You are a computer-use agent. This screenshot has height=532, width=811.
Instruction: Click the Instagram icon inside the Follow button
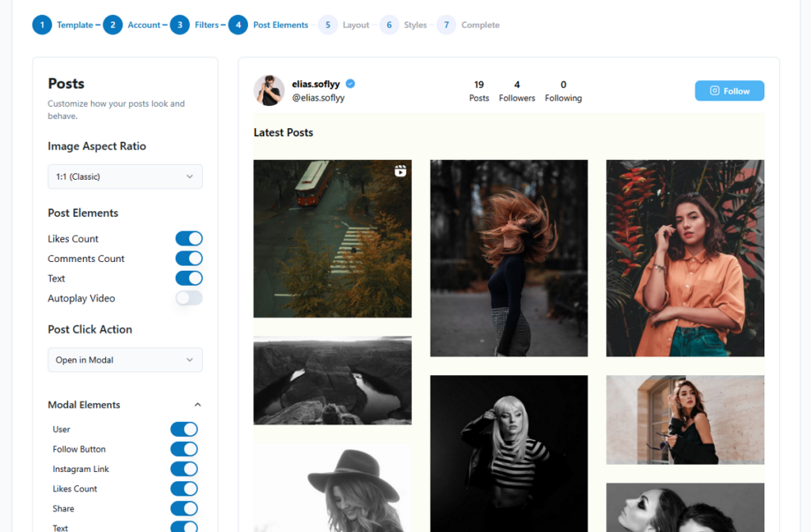pos(715,90)
